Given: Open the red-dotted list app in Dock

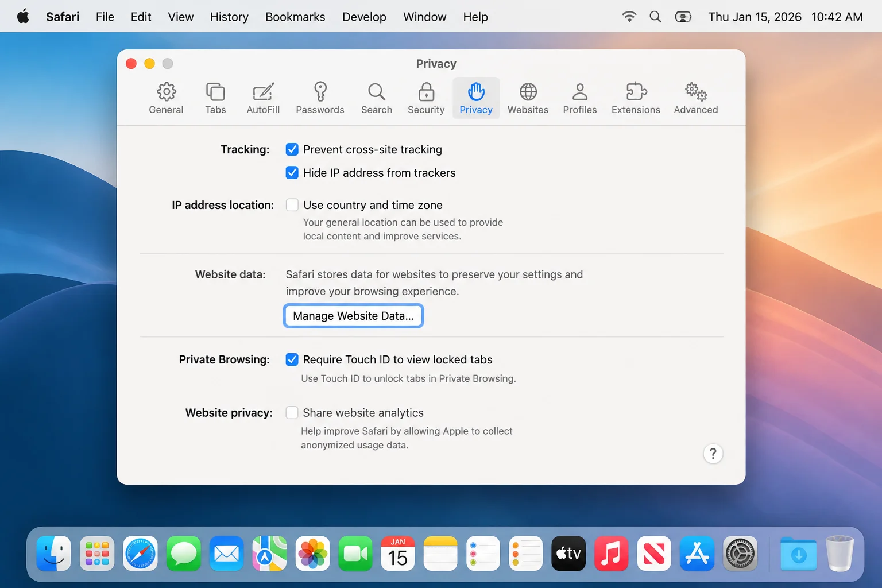Looking at the screenshot, I should click(525, 554).
